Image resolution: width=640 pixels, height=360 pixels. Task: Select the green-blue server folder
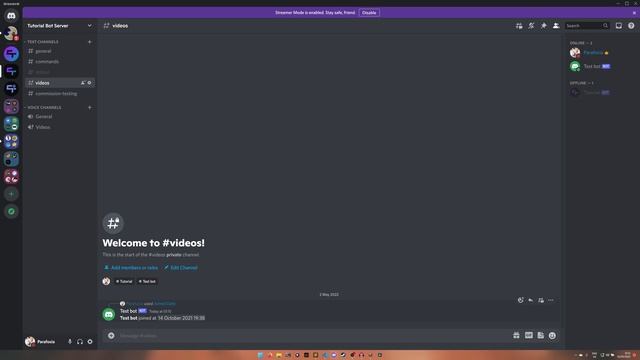point(11,124)
